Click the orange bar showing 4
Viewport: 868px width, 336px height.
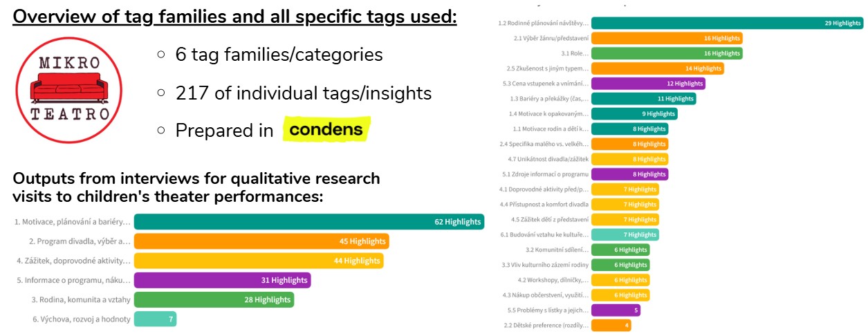(611, 326)
